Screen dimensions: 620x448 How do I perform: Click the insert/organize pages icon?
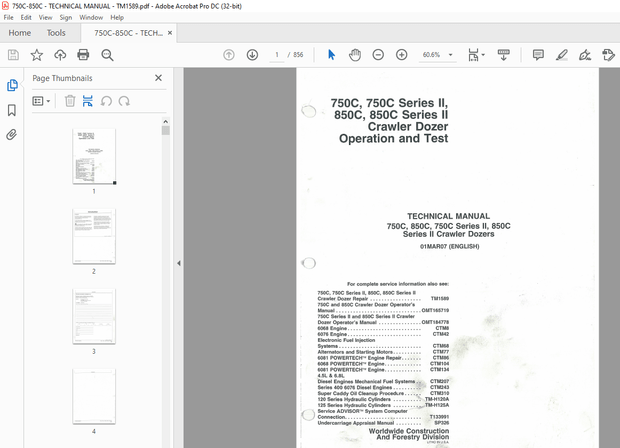tap(88, 101)
